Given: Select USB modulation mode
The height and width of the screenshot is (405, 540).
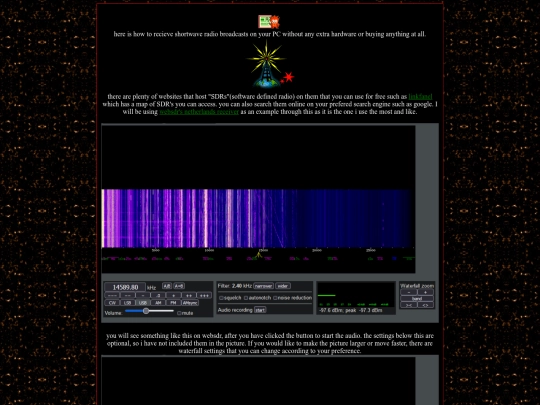Looking at the screenshot, I should 143,303.
